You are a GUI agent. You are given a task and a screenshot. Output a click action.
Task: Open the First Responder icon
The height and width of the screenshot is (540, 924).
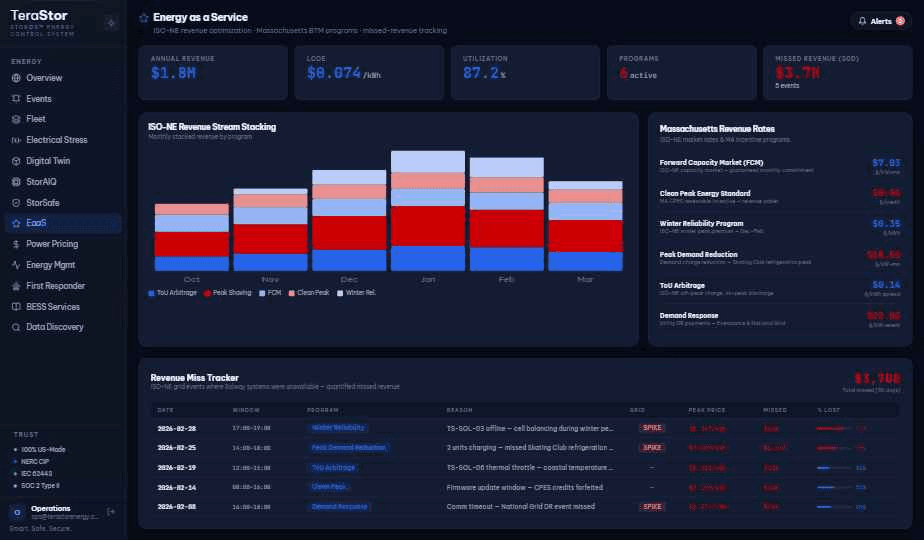tap(16, 286)
